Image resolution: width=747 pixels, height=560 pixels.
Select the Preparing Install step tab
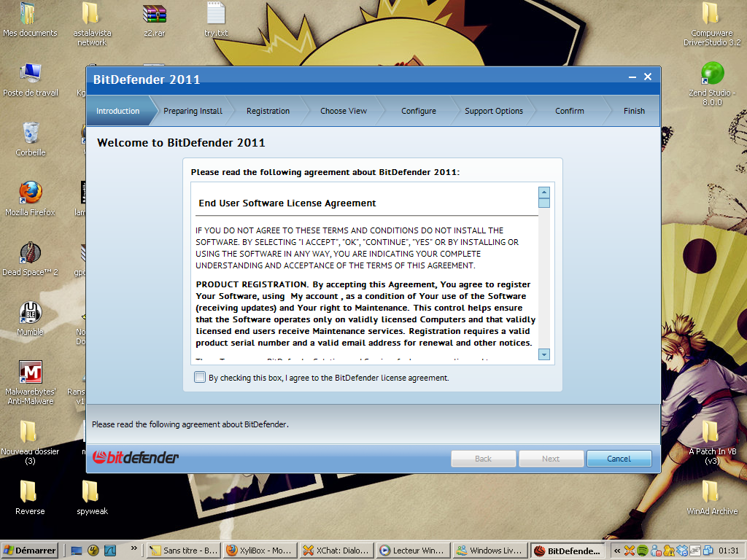click(x=193, y=111)
